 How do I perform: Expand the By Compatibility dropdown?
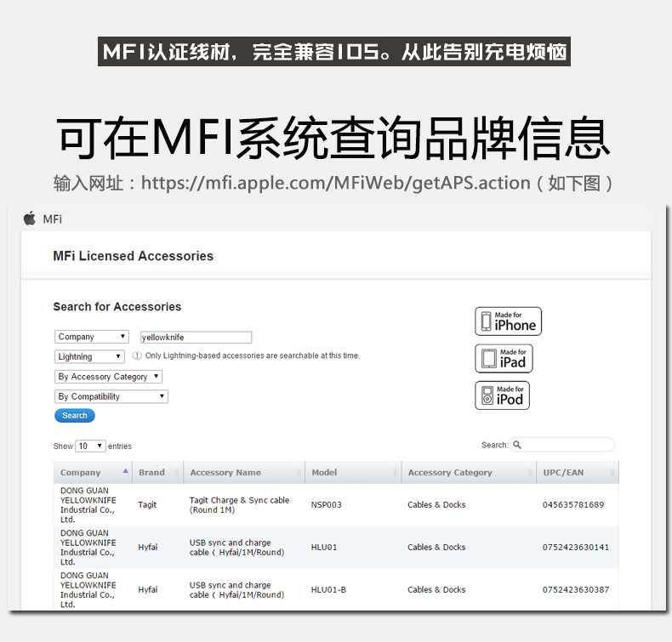tap(111, 396)
